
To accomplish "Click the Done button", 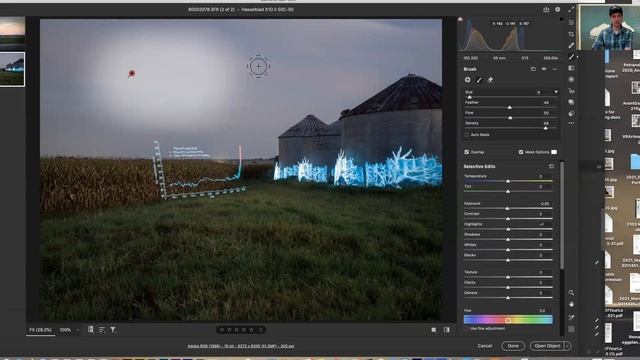I will tap(513, 346).
